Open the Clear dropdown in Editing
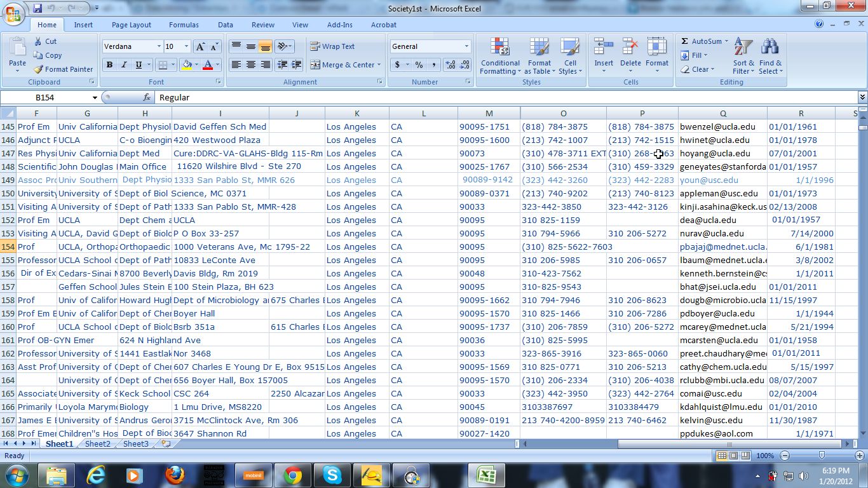Image resolution: width=868 pixels, height=488 pixels. tap(698, 69)
